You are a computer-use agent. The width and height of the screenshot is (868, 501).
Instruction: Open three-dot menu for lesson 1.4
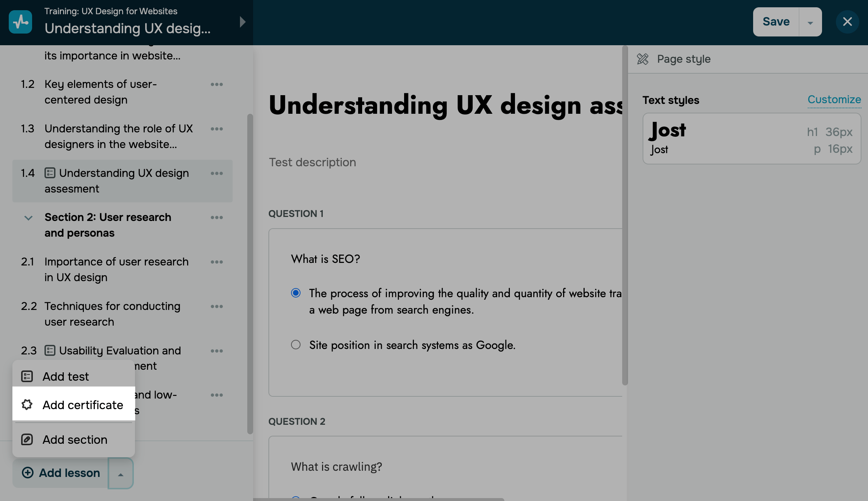[217, 173]
